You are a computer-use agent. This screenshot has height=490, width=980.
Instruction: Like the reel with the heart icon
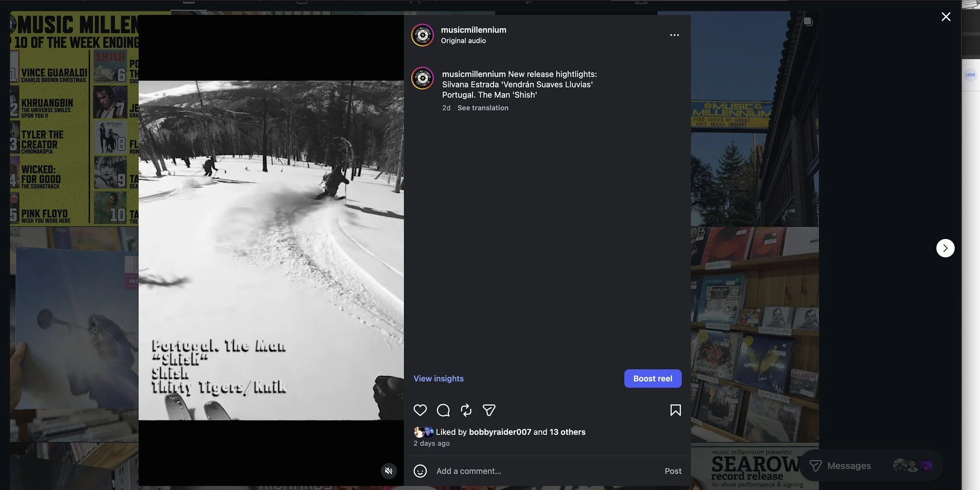click(420, 410)
